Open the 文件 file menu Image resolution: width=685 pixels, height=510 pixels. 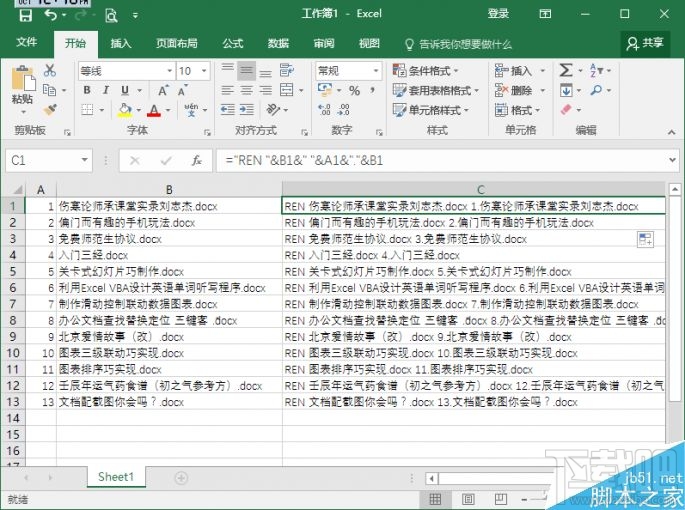(27, 42)
